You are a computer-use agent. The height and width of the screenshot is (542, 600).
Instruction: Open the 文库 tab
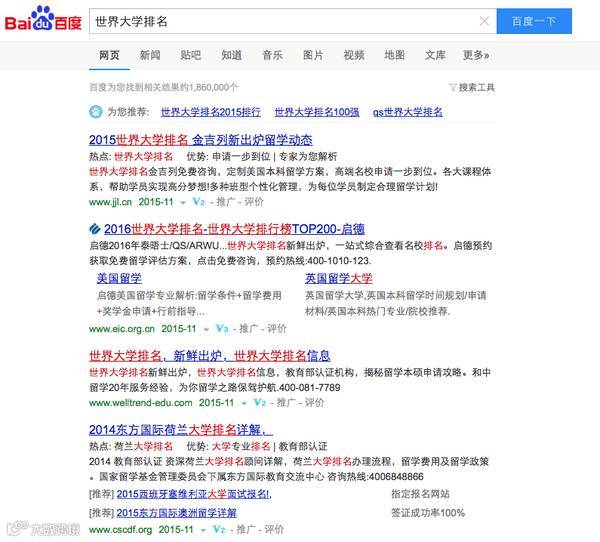435,55
